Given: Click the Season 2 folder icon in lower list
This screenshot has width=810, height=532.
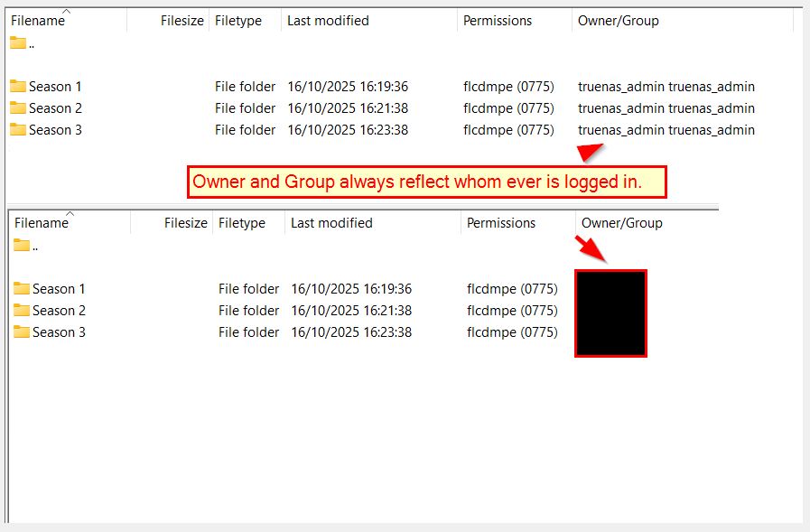Looking at the screenshot, I should point(22,311).
